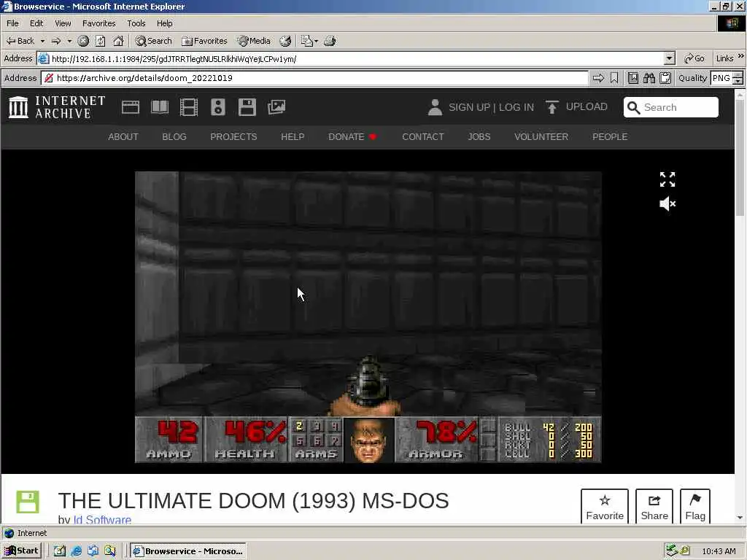
Task: Increase Quality with the upper stepper arrow
Action: click(738, 75)
